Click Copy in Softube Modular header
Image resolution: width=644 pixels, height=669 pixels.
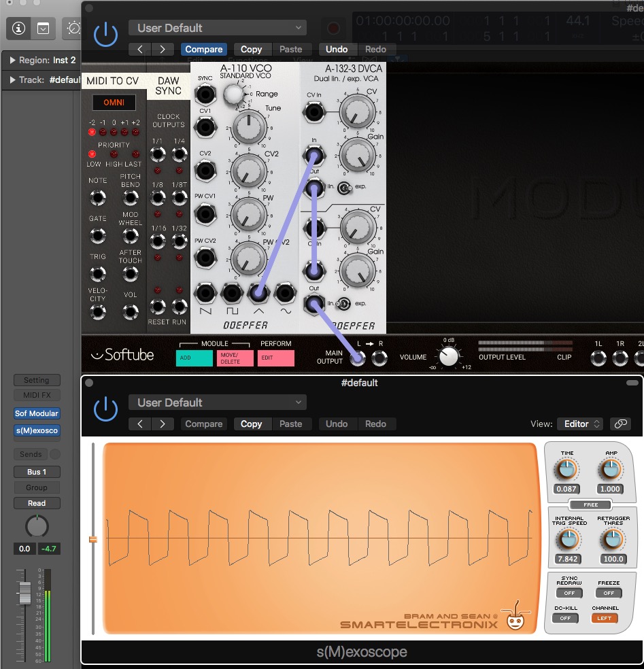coord(251,49)
